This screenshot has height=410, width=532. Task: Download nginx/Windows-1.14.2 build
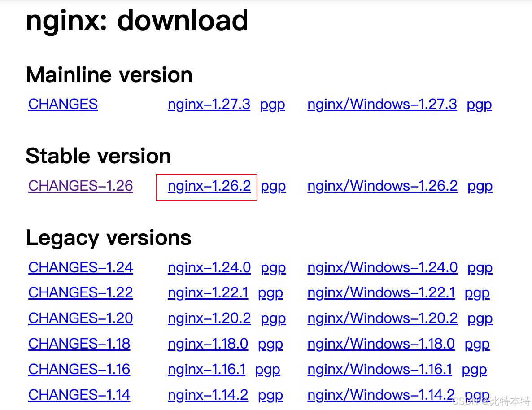[x=381, y=395]
